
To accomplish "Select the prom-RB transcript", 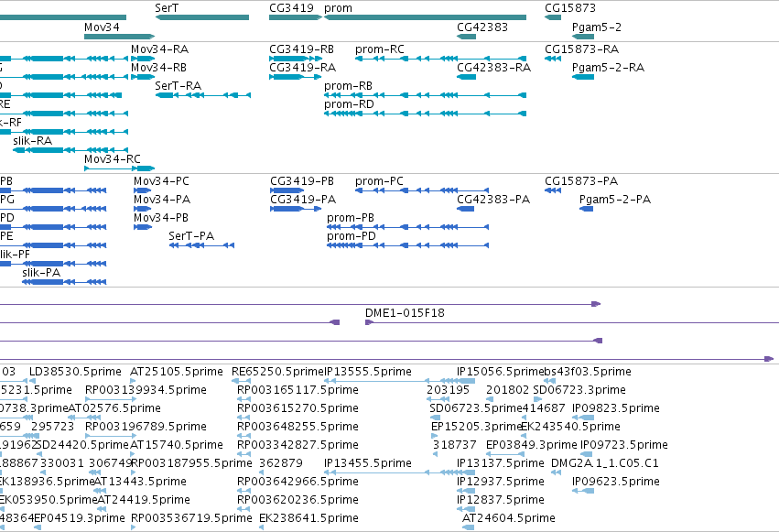I will (426, 95).
